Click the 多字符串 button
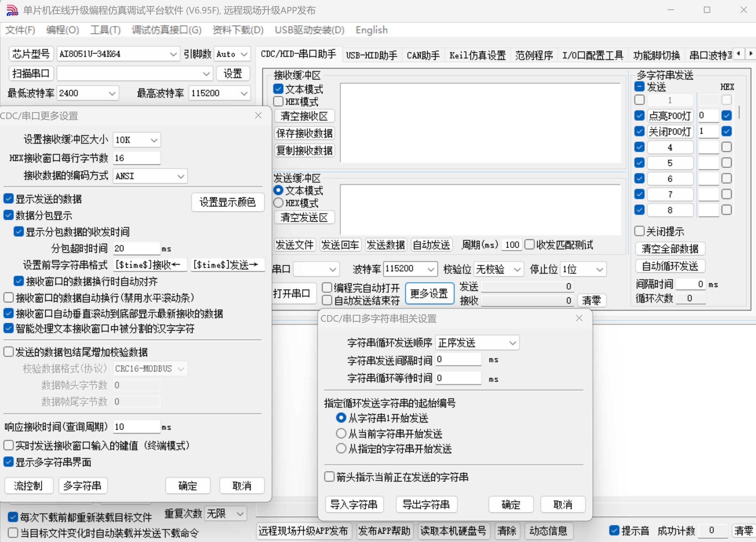Screen dimensions: 756x542 pyautogui.click(x=83, y=486)
